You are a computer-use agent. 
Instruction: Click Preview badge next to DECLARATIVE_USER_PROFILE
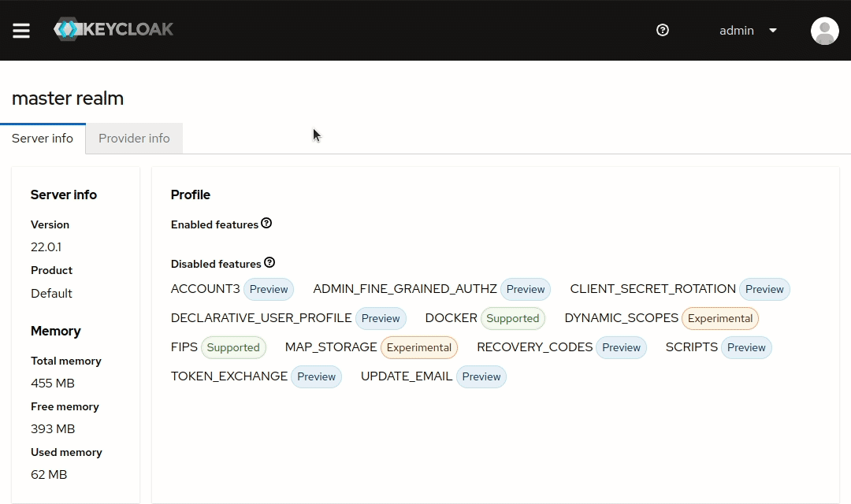(x=381, y=318)
